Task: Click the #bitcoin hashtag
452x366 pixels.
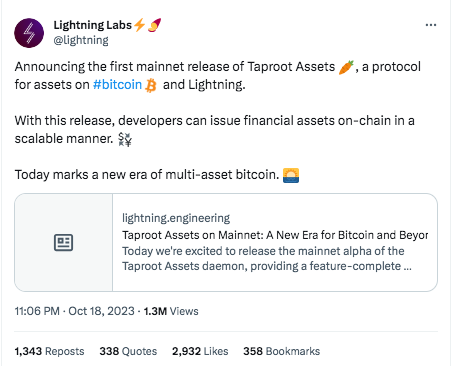Action: point(117,85)
